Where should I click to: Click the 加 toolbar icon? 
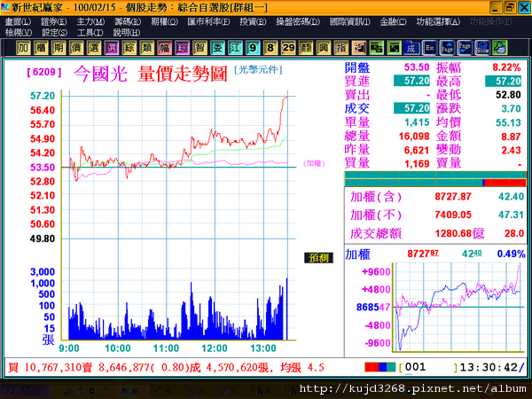pos(23,48)
